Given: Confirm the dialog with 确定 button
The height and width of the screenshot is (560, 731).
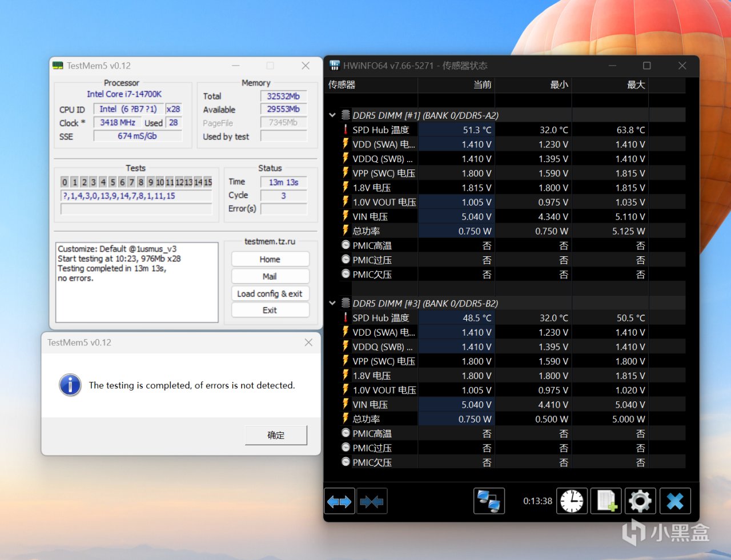Looking at the screenshot, I should coord(276,435).
